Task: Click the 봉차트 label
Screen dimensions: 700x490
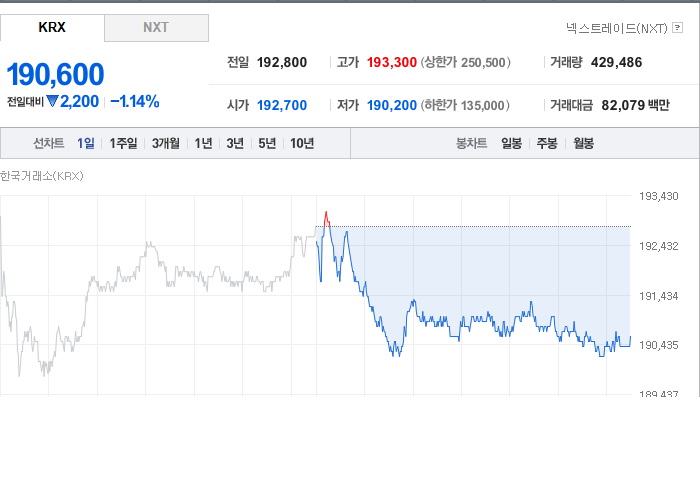Action: [x=471, y=143]
